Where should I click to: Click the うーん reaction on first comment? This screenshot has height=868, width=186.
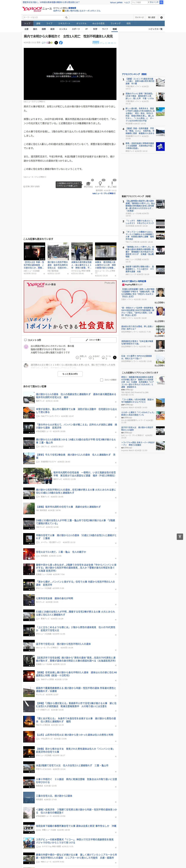point(107,357)
